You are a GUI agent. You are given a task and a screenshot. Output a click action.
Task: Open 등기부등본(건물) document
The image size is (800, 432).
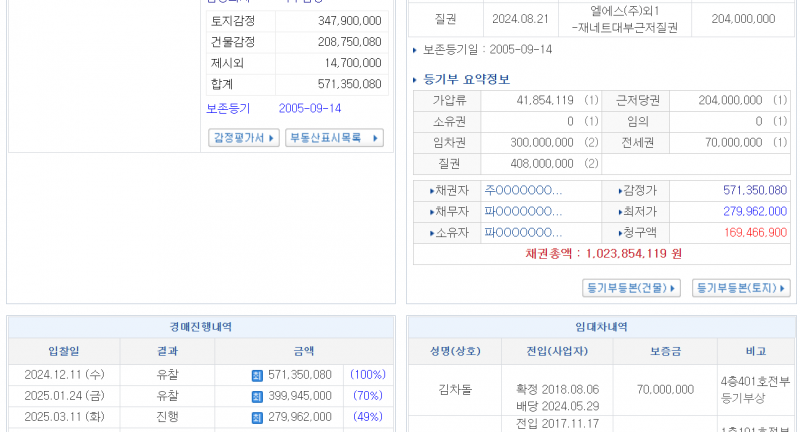pos(631,288)
